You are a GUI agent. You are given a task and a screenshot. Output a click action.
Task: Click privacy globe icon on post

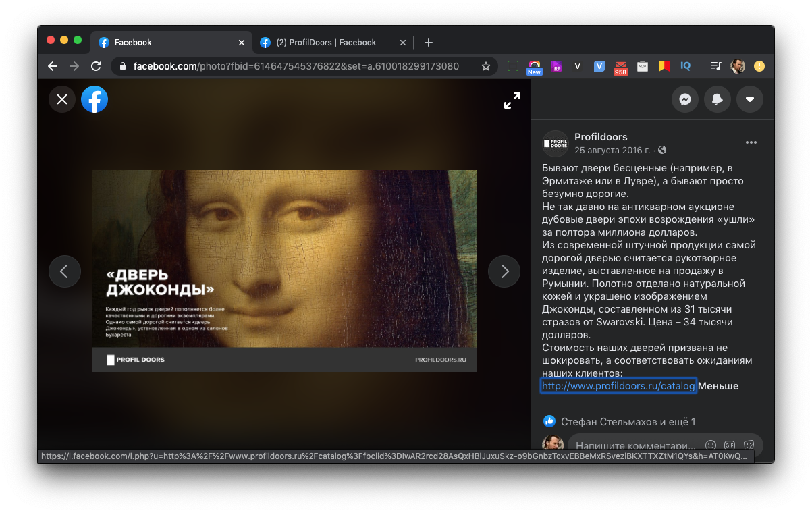pos(662,150)
